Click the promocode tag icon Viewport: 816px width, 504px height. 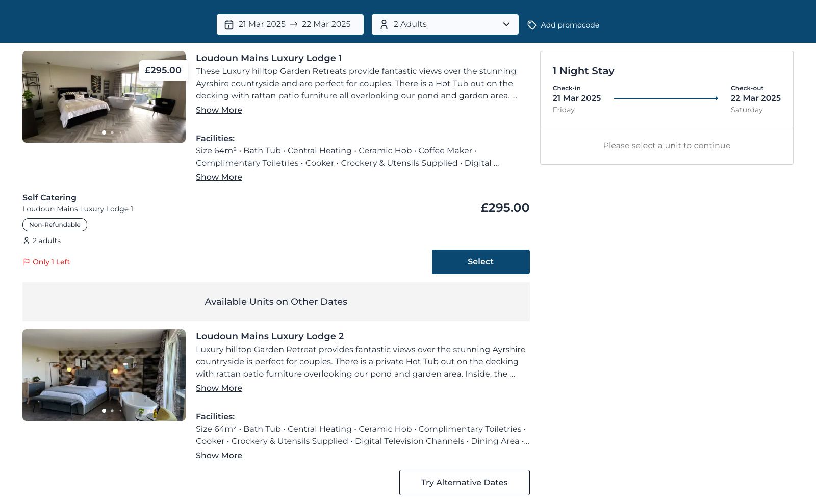pyautogui.click(x=531, y=25)
